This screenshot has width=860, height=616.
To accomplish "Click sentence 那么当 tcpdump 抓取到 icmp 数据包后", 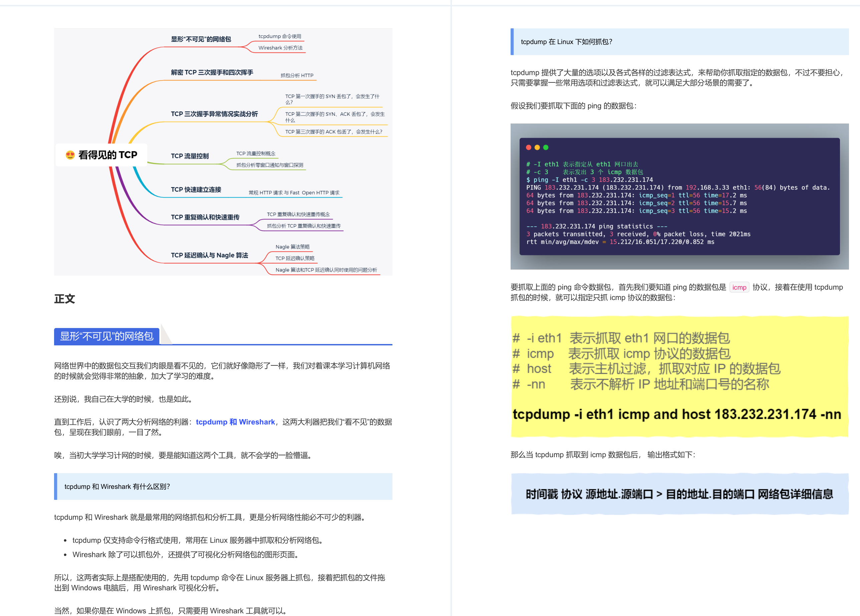I will point(603,454).
